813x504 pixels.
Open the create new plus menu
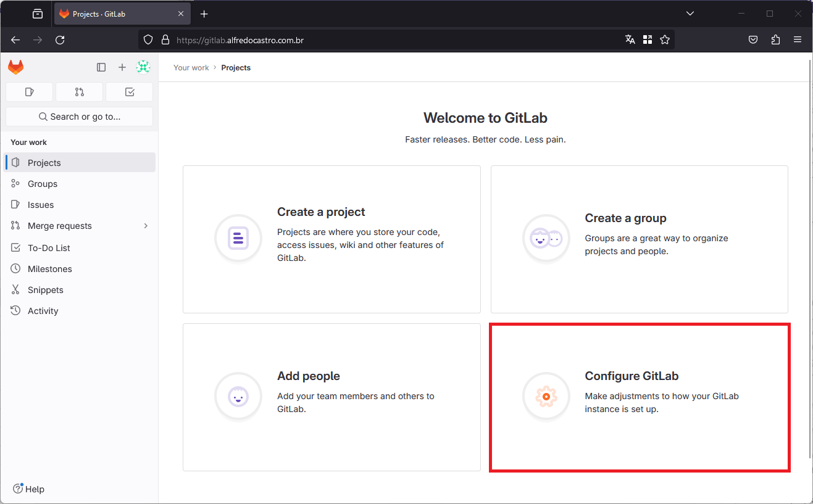(x=122, y=67)
